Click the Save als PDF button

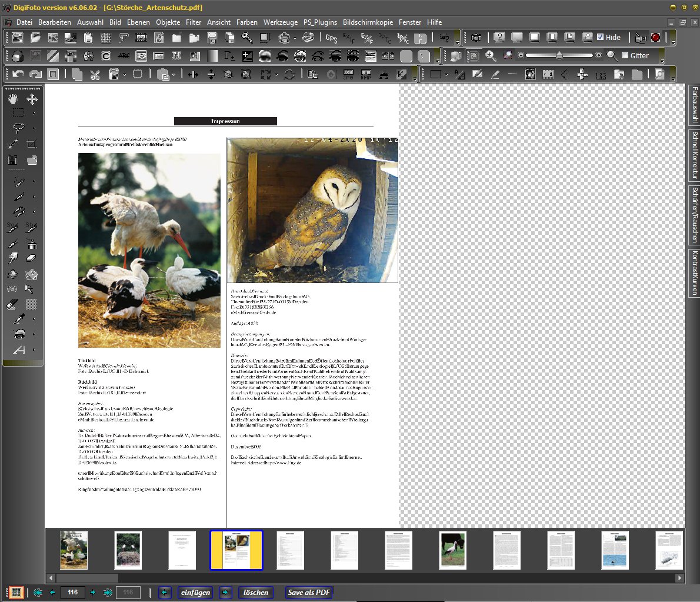309,593
